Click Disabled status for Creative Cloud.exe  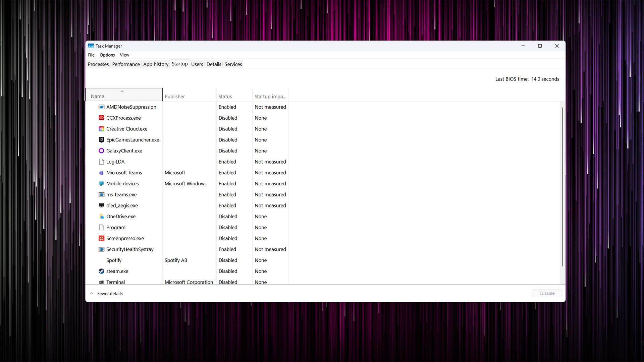(228, 129)
